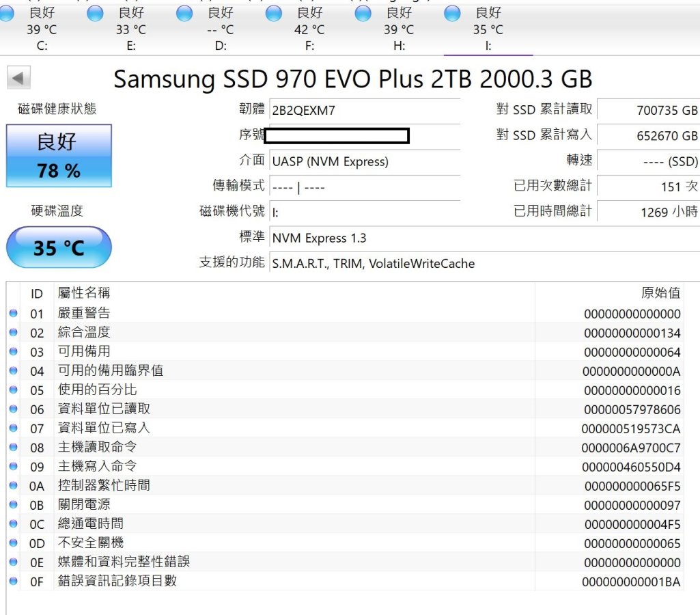Select the 錯誤資訊記錄項目數 attribute name

(117, 581)
